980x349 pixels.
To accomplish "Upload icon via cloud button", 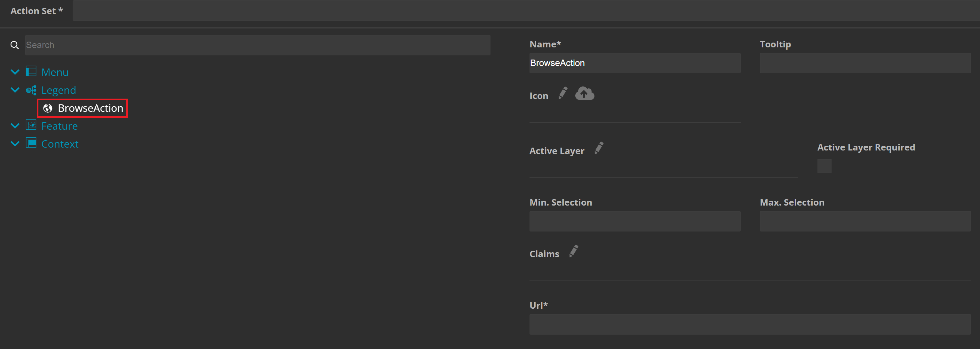I will point(584,93).
